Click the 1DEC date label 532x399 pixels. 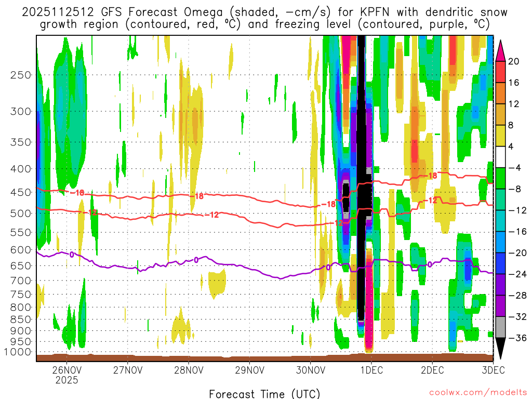[371, 370]
